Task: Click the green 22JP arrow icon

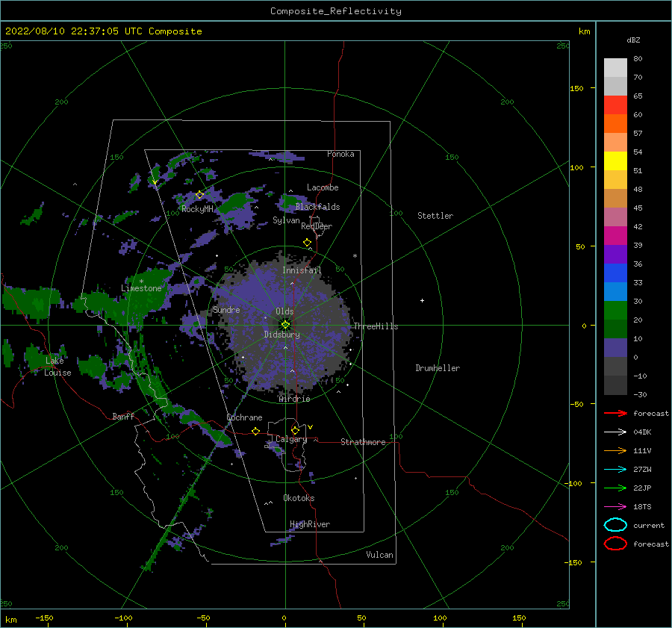Action: pos(615,488)
